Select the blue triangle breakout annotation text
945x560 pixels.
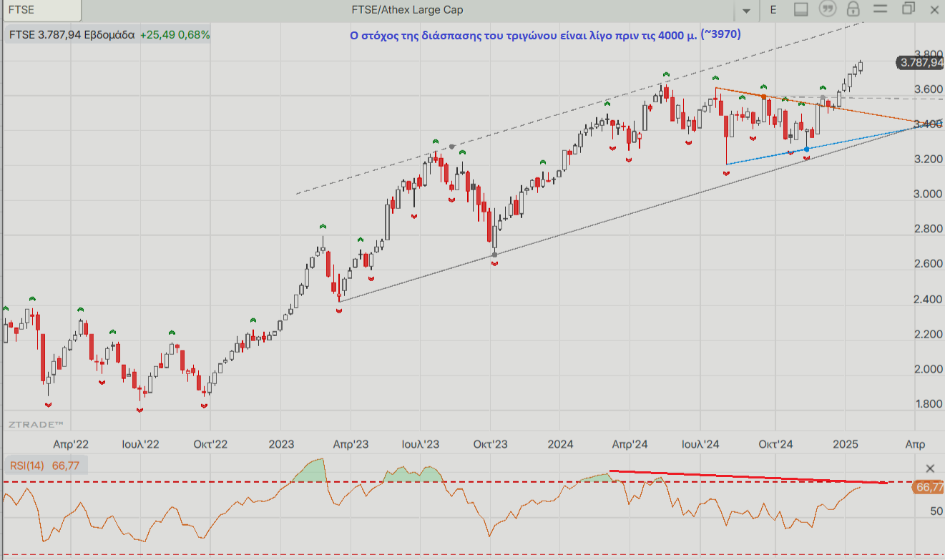(545, 34)
